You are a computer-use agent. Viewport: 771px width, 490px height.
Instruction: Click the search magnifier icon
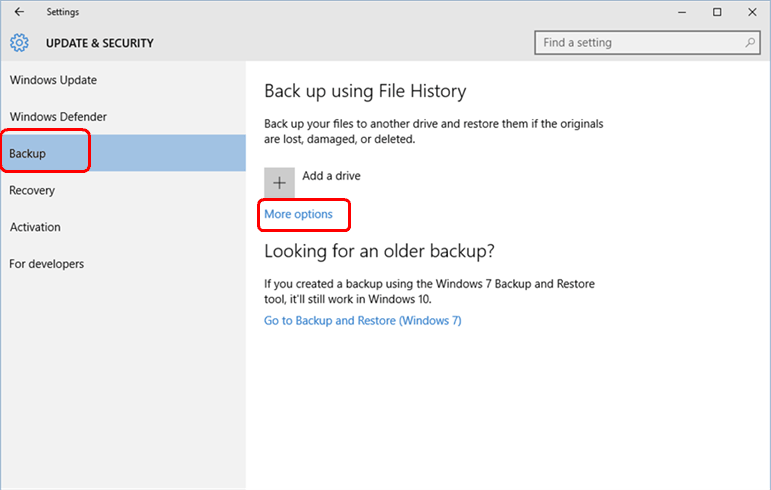(x=751, y=43)
